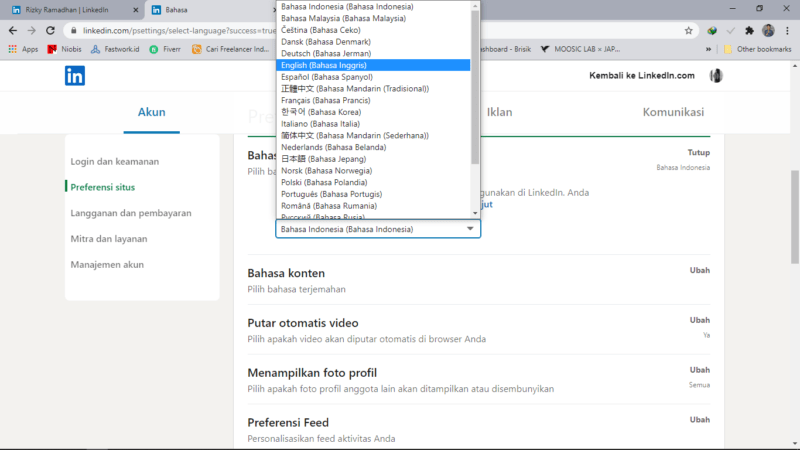Screen dimensions: 800x450
Task: Click Ubah for Bahasa konten
Action: coord(699,270)
